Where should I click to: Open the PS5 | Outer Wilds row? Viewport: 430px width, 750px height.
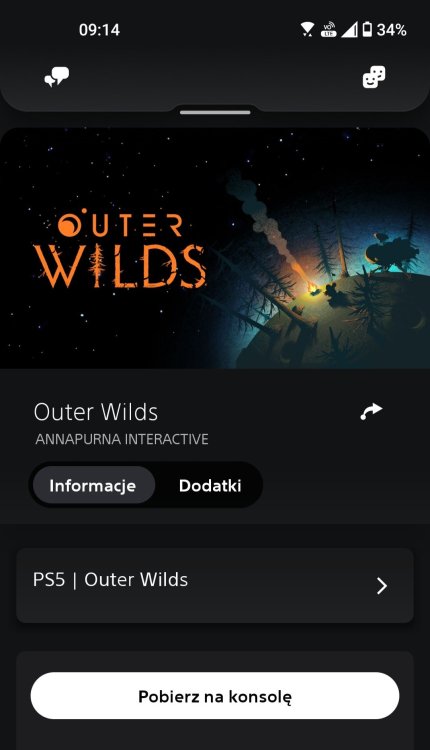[215, 585]
